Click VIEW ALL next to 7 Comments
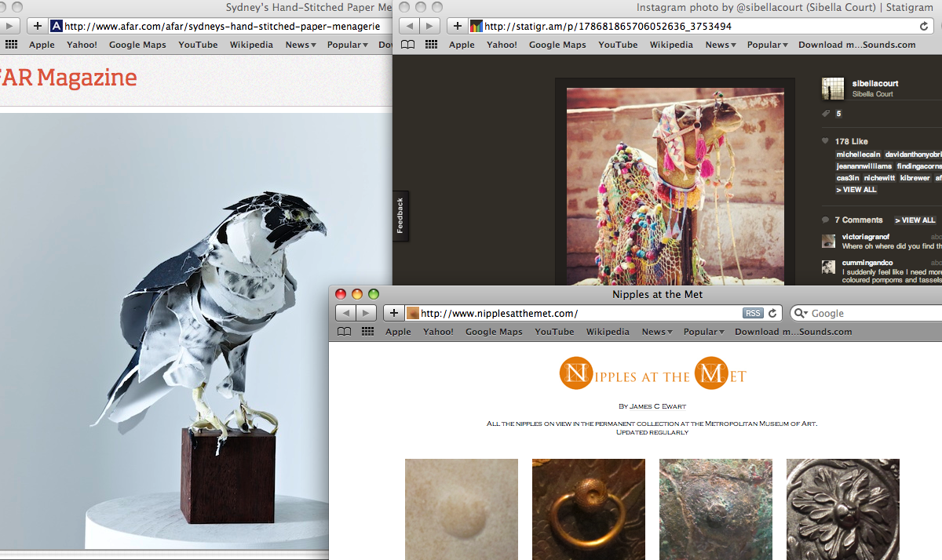942x560 pixels. [915, 220]
